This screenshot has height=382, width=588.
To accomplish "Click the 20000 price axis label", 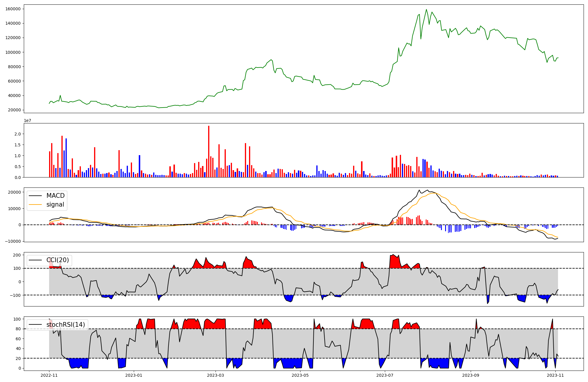I will coord(14,110).
